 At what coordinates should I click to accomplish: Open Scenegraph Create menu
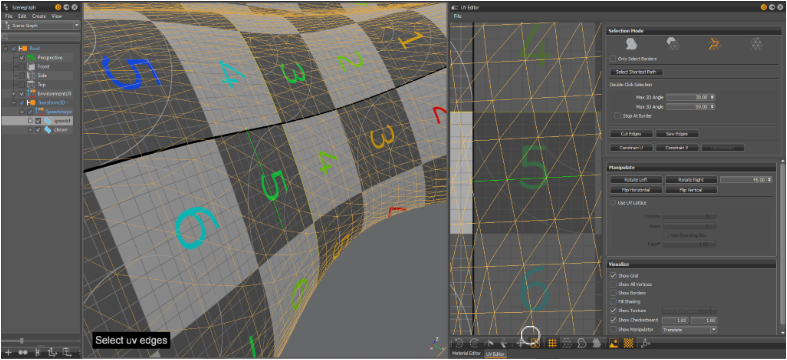pyautogui.click(x=39, y=16)
